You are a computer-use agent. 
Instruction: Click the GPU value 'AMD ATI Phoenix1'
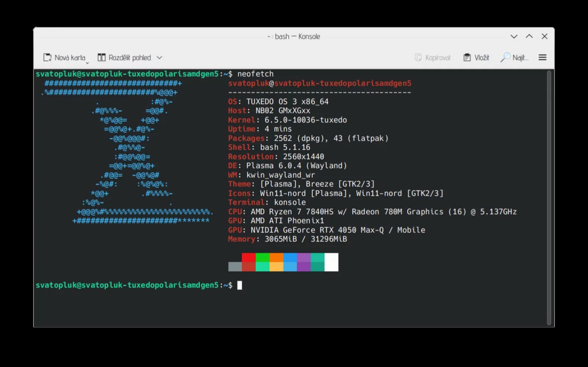(287, 221)
